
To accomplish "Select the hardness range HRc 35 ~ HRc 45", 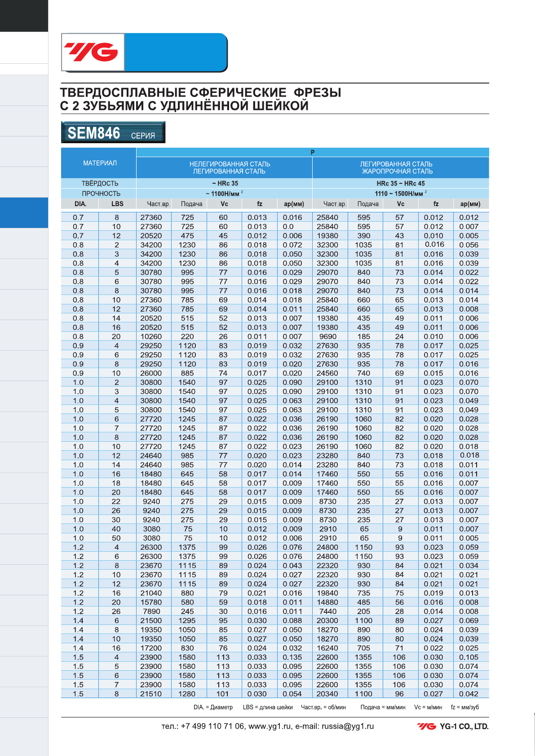I will coord(401,183).
